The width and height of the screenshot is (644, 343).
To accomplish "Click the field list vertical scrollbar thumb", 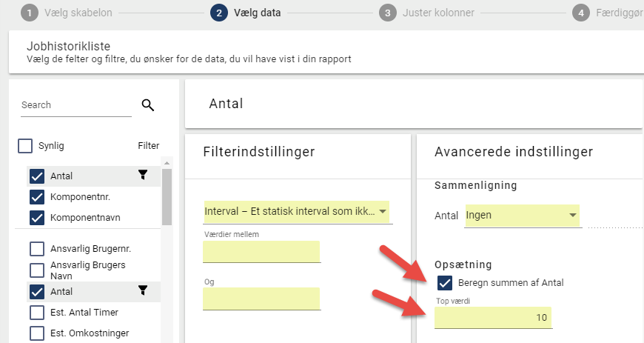I will click(x=167, y=197).
